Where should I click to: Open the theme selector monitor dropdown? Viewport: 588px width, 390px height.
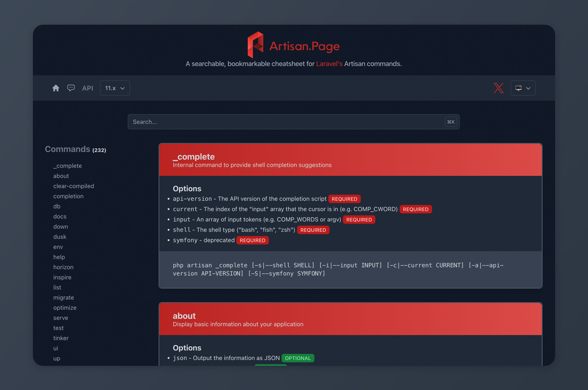[523, 88]
